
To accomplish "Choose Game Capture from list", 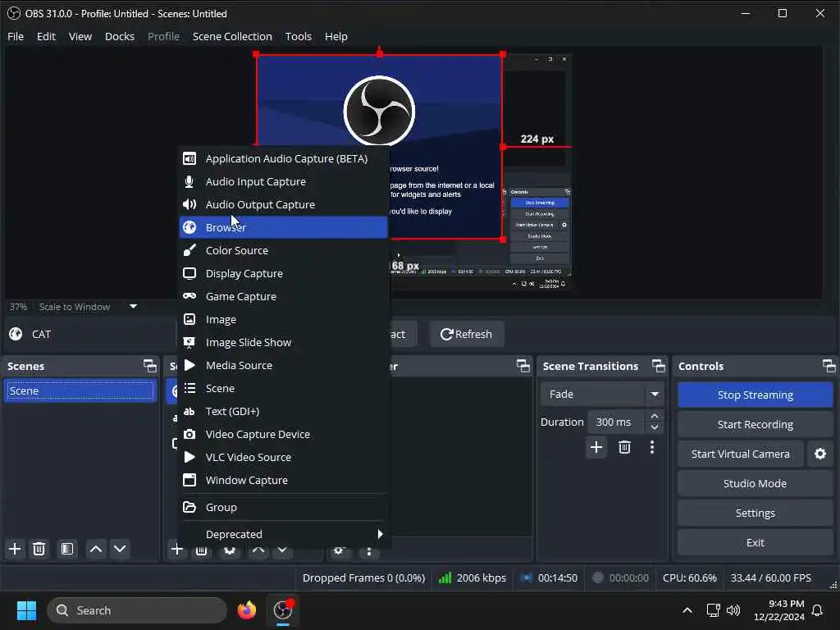I will click(283, 296).
